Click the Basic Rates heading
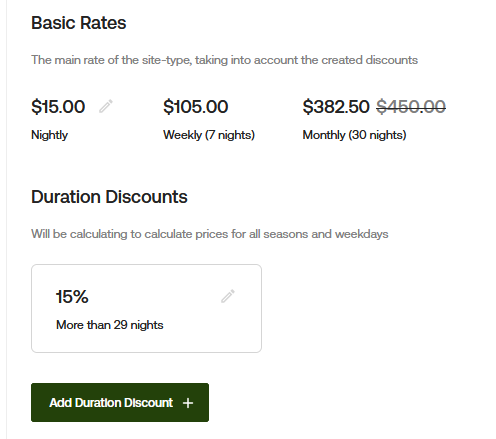Viewport: 496px width, 439px height. point(79,23)
